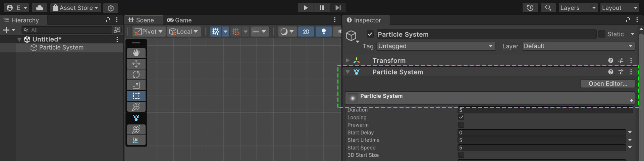
Task: Open the Static flags dropdown arrow
Action: [x=633, y=34]
